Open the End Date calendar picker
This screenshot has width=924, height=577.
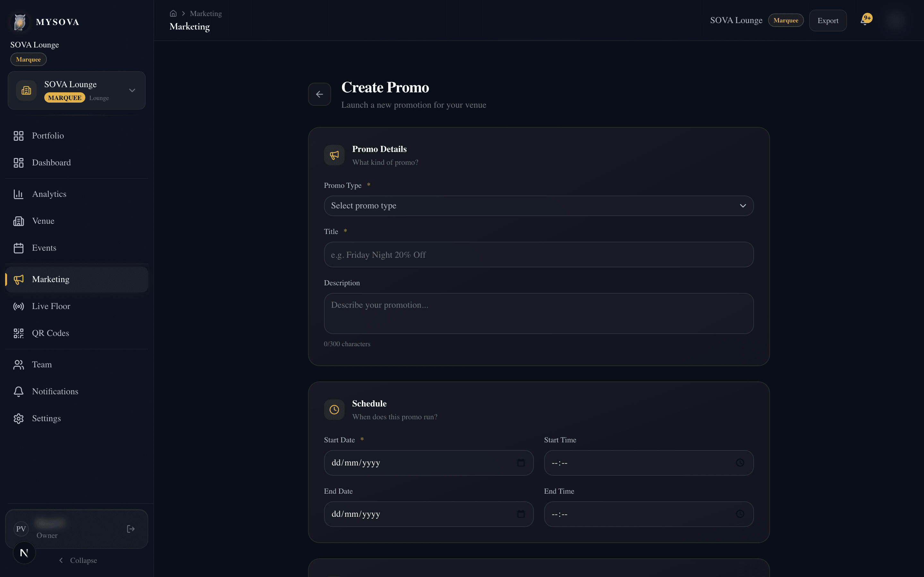(x=520, y=514)
